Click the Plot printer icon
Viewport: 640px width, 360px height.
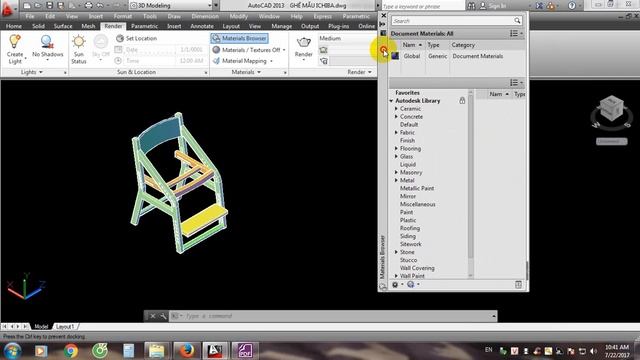click(x=89, y=6)
